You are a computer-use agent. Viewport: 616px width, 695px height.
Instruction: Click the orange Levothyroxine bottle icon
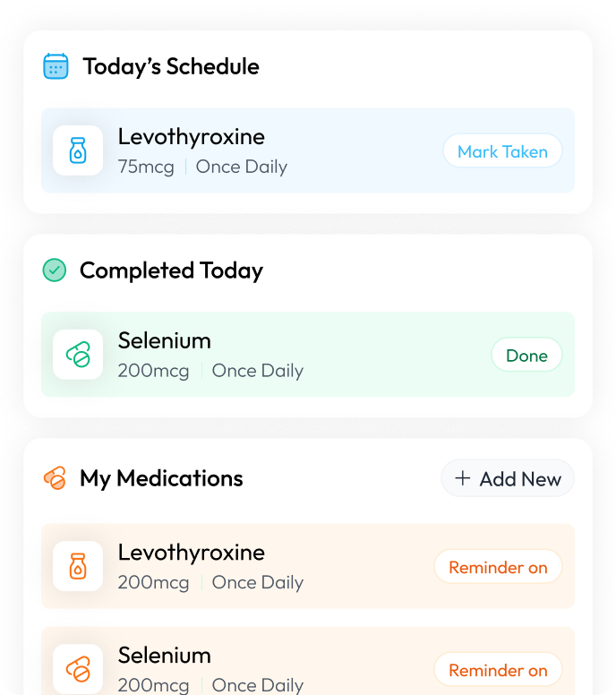pos(78,566)
